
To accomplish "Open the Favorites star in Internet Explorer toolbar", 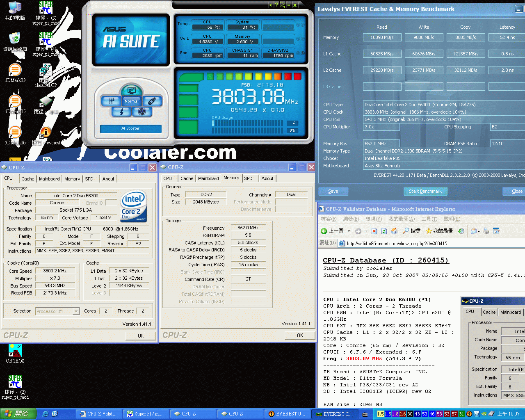I will (x=439, y=231).
